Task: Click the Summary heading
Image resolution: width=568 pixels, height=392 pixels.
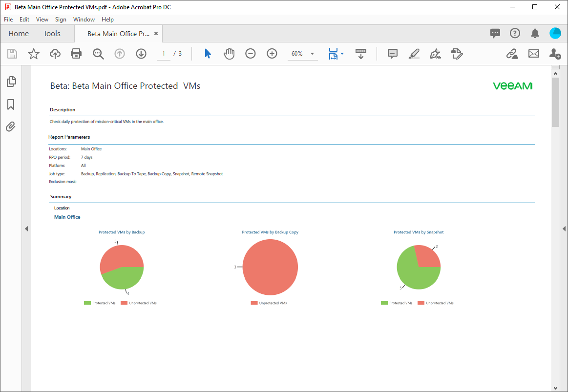Action: [x=61, y=197]
